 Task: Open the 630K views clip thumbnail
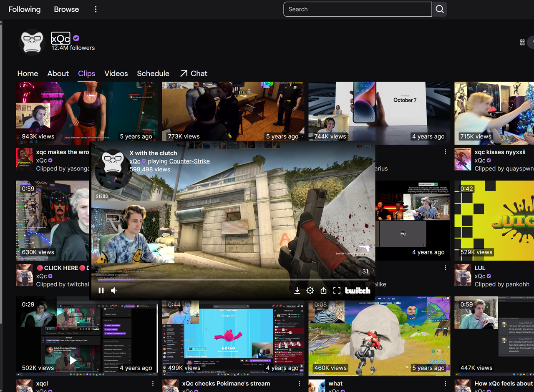tap(53, 220)
